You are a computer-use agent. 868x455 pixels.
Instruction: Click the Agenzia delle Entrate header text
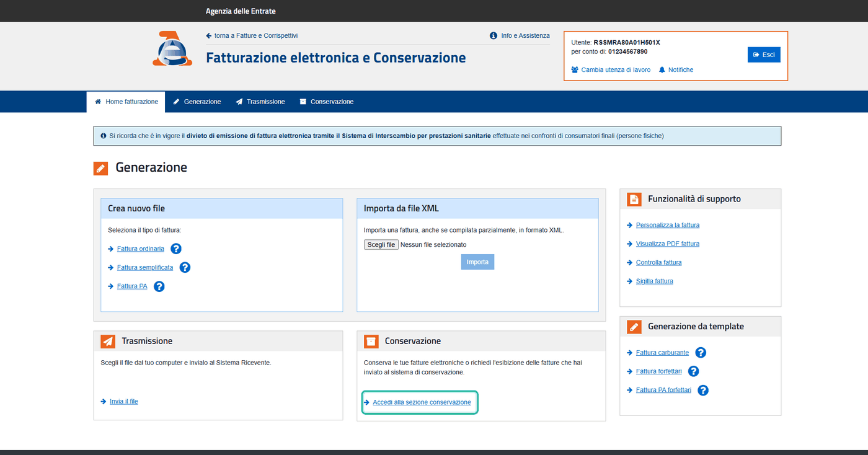tap(241, 11)
